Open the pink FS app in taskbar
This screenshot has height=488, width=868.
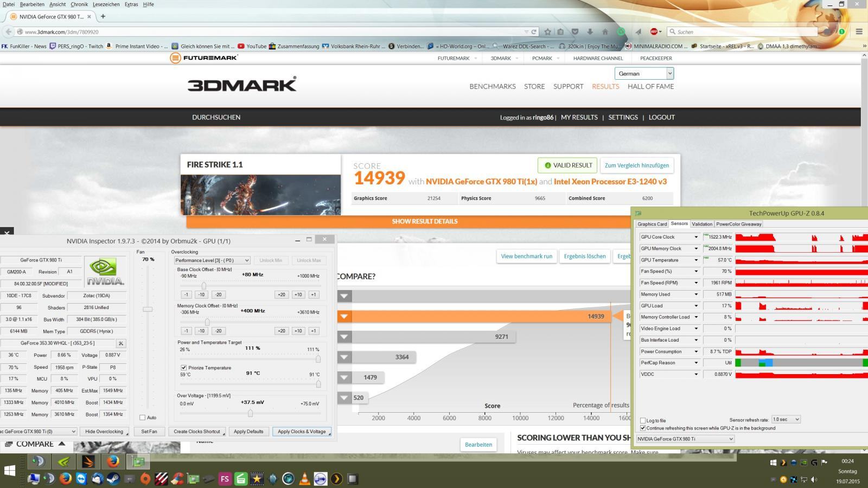point(225,479)
